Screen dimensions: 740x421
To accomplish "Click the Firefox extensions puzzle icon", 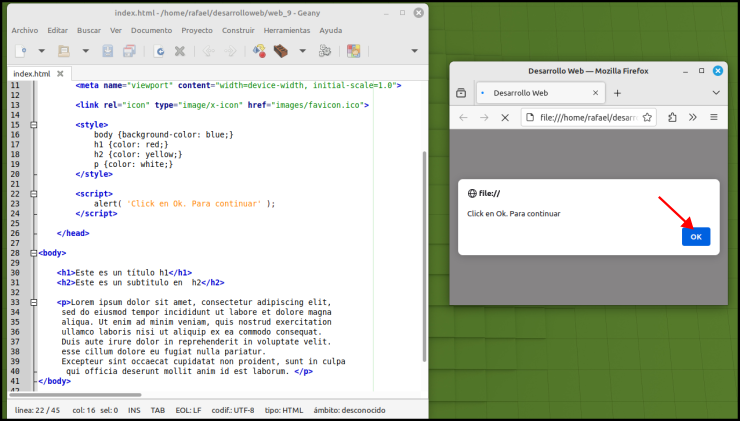I will click(x=672, y=118).
